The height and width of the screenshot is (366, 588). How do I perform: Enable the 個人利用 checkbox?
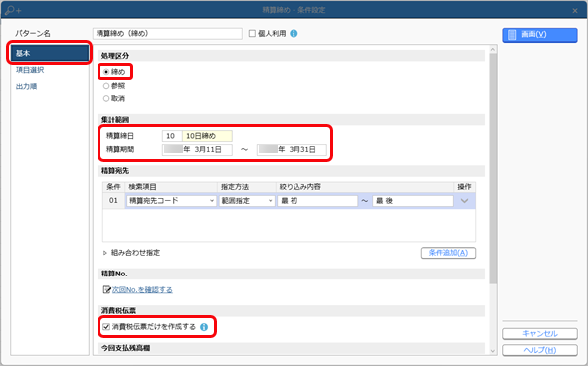[252, 34]
